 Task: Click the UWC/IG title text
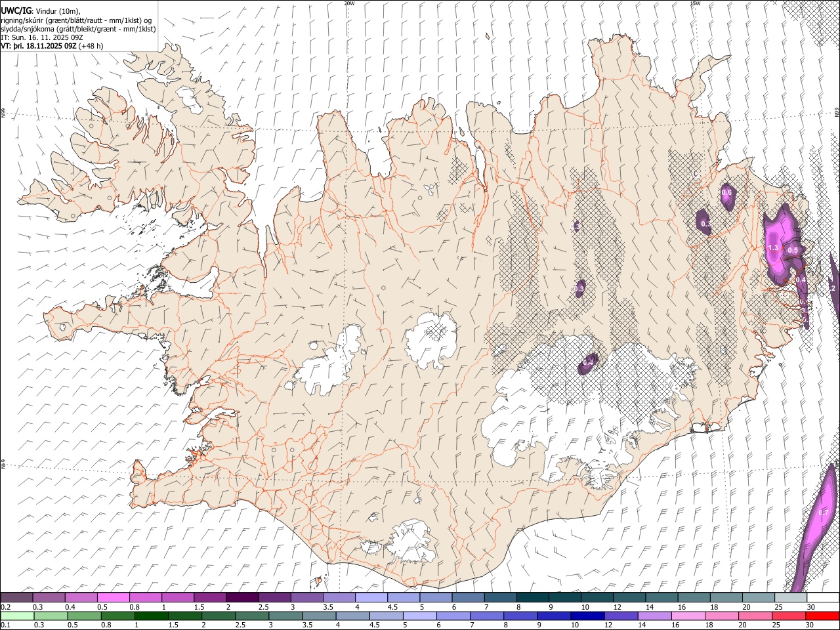click(x=16, y=10)
